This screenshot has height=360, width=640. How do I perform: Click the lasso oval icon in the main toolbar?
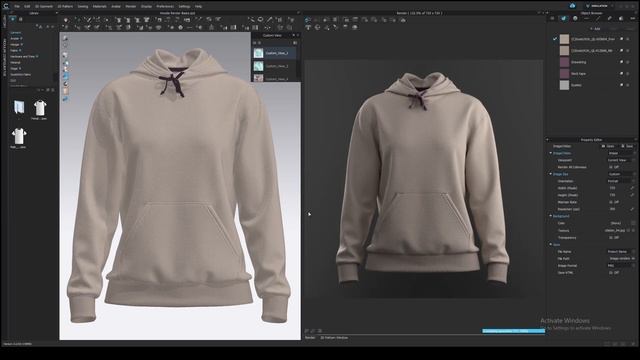coord(260,20)
